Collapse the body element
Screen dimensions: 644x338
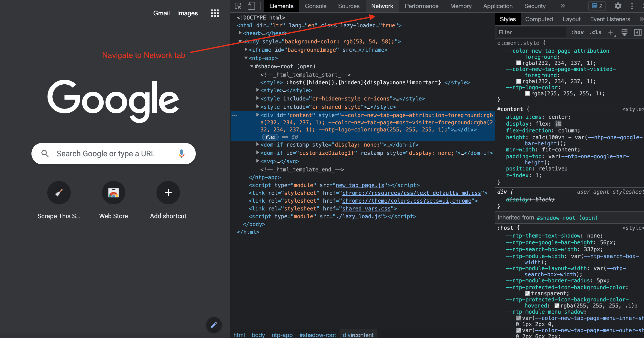click(240, 41)
